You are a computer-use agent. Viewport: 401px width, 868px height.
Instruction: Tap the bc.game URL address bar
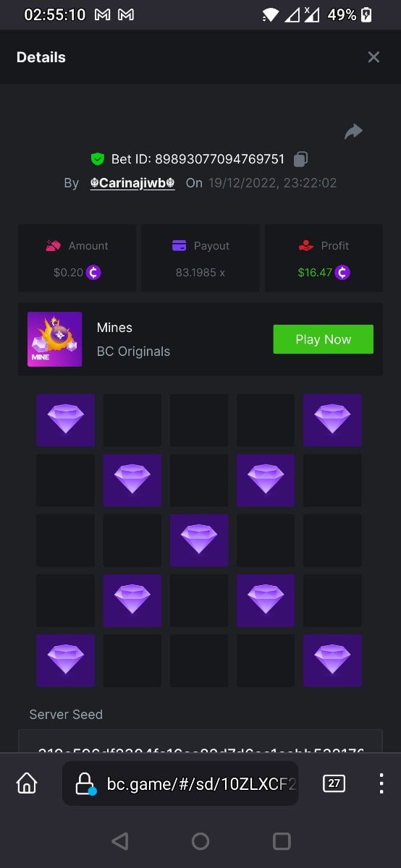point(180,783)
